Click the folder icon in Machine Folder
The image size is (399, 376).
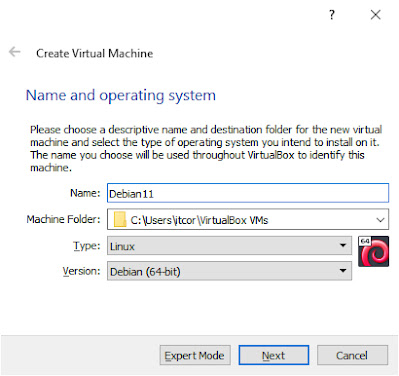pyautogui.click(x=120, y=220)
